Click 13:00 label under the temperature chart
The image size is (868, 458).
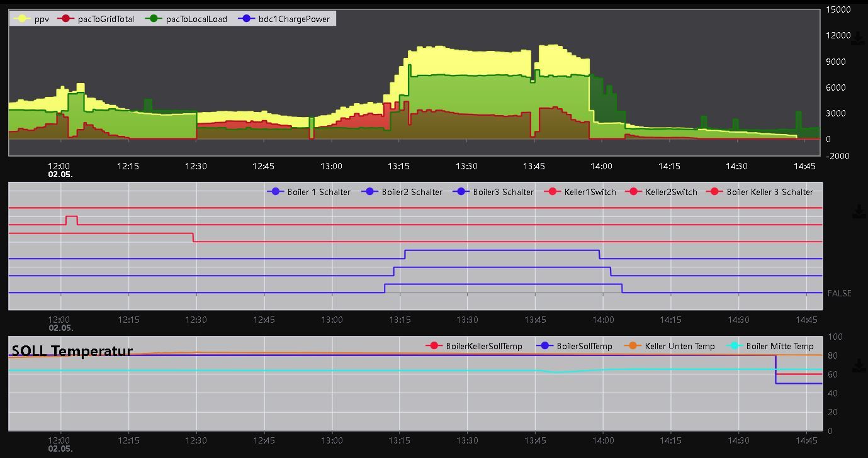(332, 440)
